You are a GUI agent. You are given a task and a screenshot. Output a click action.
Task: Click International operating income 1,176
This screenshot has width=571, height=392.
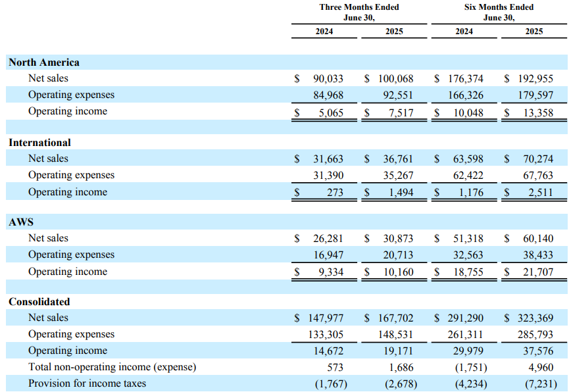click(471, 192)
